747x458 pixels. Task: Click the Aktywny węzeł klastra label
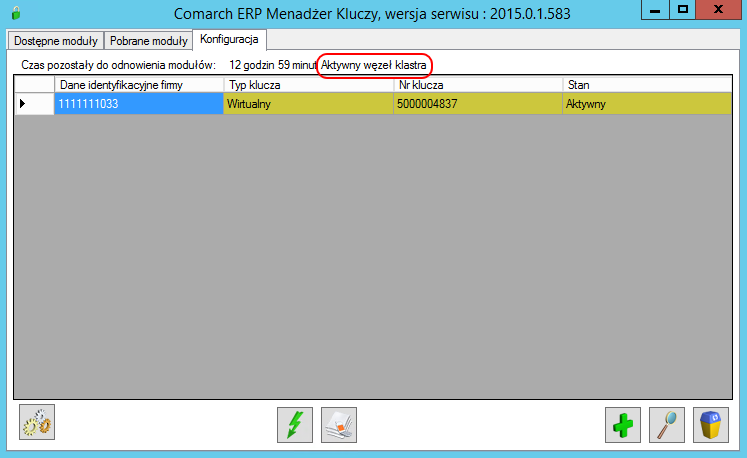point(374,65)
